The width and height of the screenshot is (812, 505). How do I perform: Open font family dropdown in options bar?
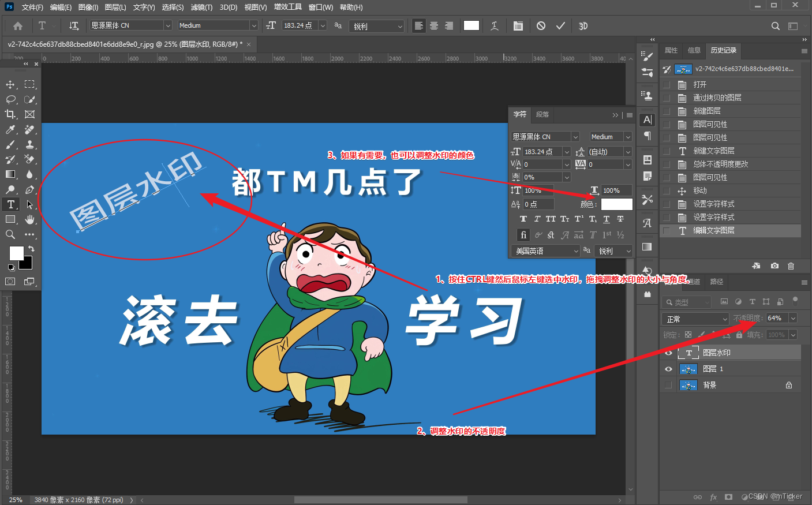pos(168,25)
